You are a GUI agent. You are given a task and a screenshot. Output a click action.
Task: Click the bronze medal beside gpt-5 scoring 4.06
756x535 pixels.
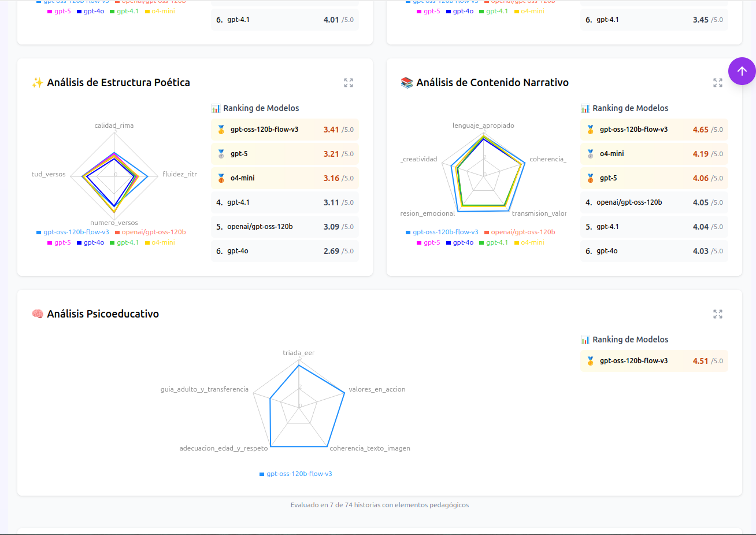point(590,178)
